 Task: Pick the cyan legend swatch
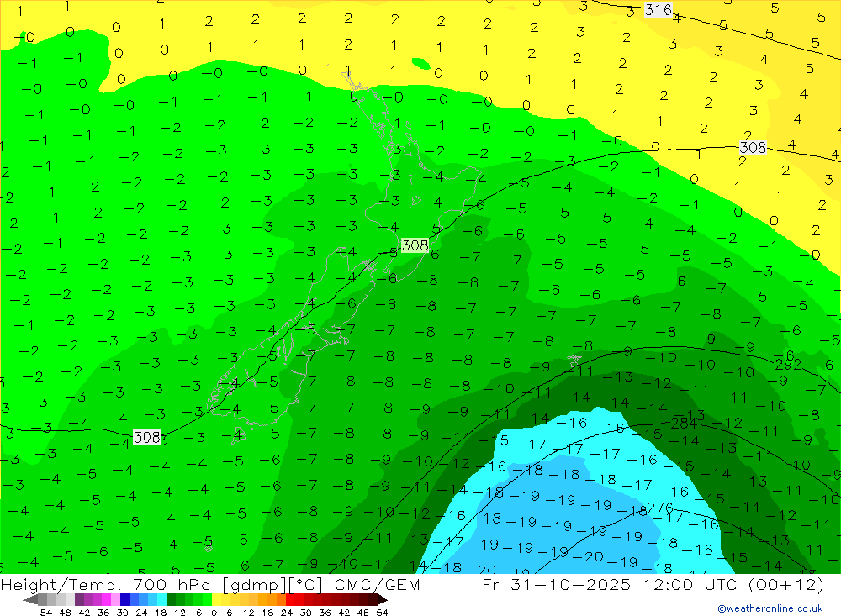pos(162,600)
